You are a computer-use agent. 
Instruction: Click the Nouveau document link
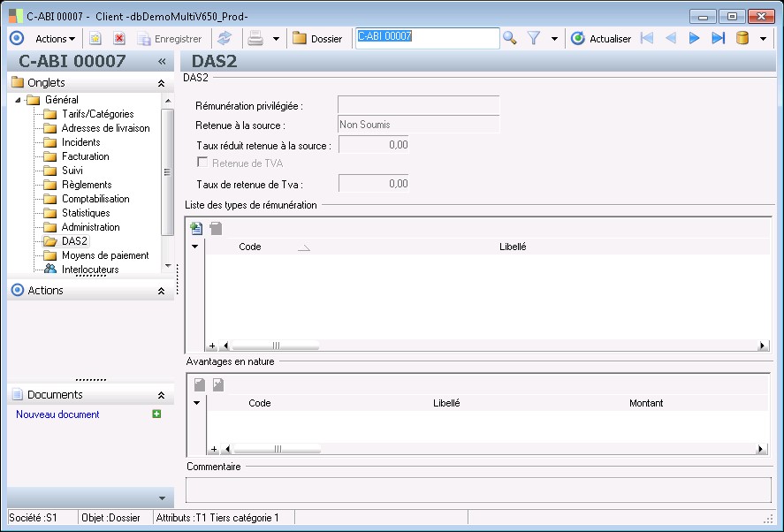(57, 414)
